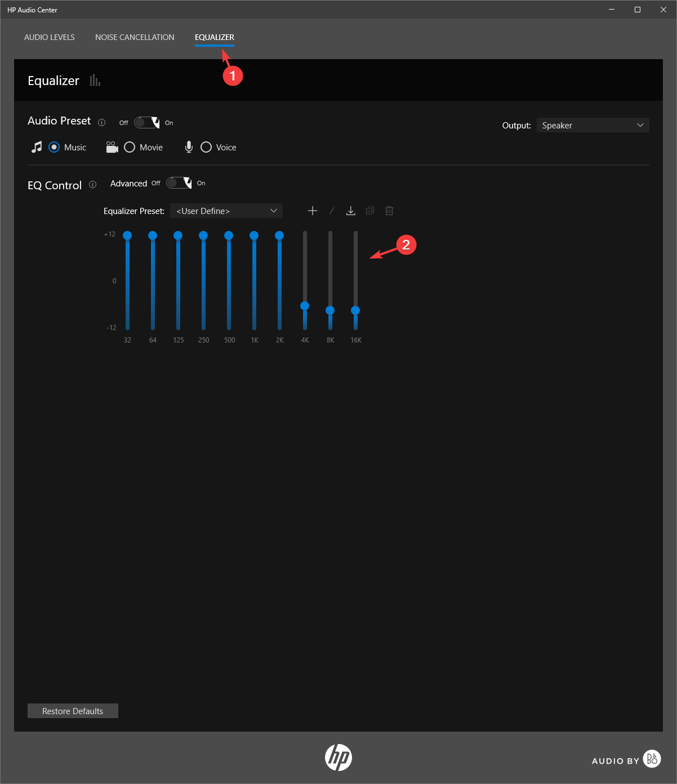Switch to the Noise Cancellation tab

click(x=135, y=37)
